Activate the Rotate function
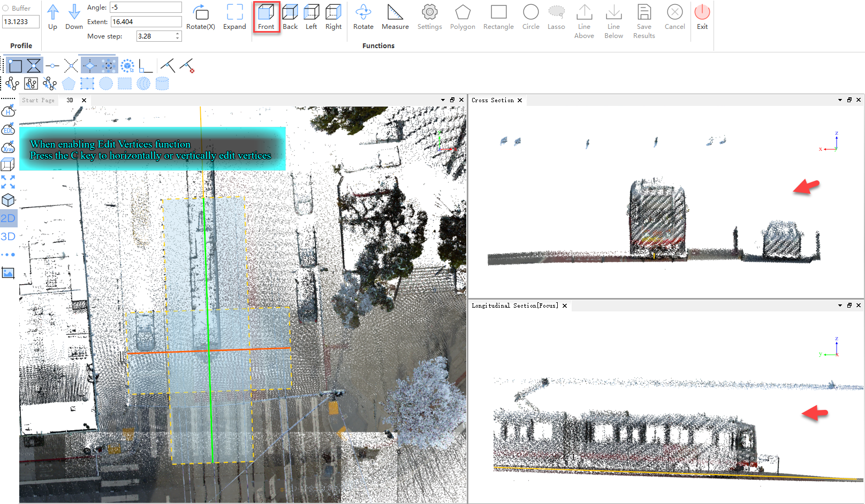The image size is (865, 504). (x=363, y=17)
